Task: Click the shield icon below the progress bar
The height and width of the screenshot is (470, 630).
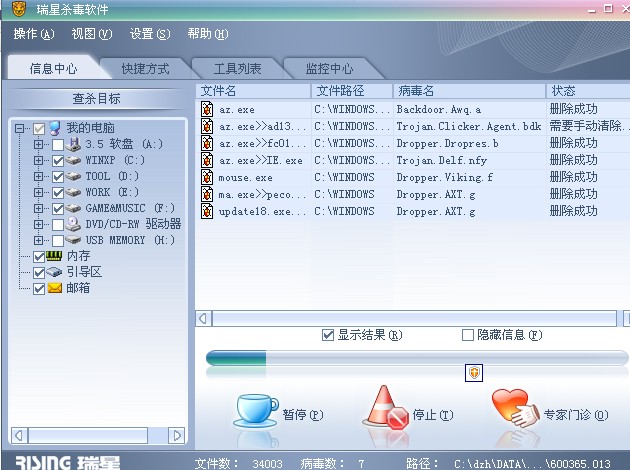Action: click(x=474, y=373)
